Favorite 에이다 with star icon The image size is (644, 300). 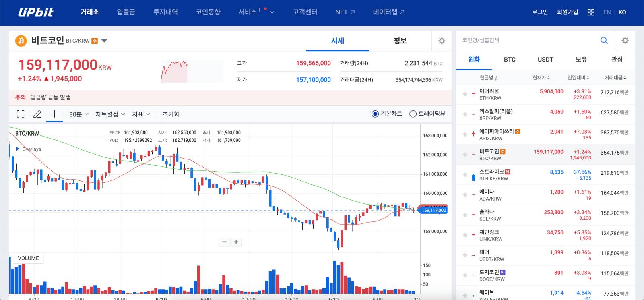pyautogui.click(x=465, y=195)
